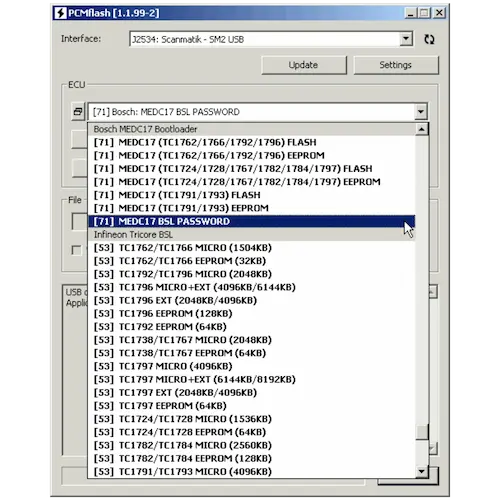
Task: Select MEDC17 (TC1791/1793) EEPROM entry
Action: coord(251,208)
